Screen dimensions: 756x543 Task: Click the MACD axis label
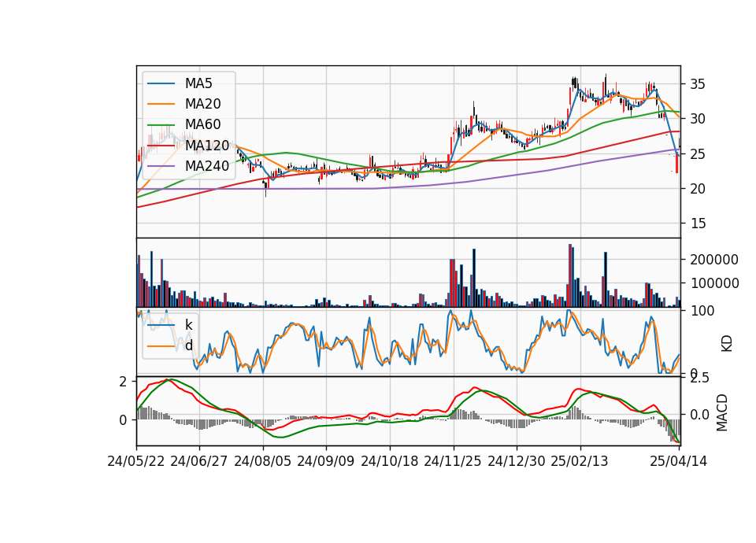coord(722,412)
